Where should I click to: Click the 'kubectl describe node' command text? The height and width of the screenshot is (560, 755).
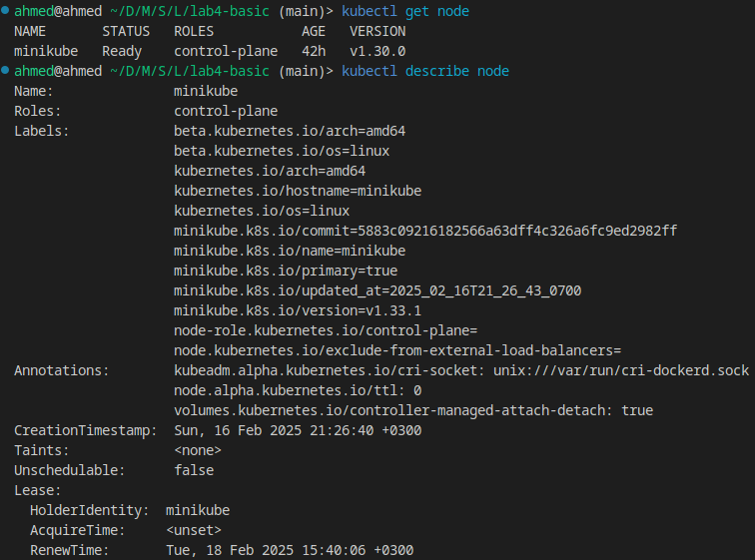coord(425,71)
